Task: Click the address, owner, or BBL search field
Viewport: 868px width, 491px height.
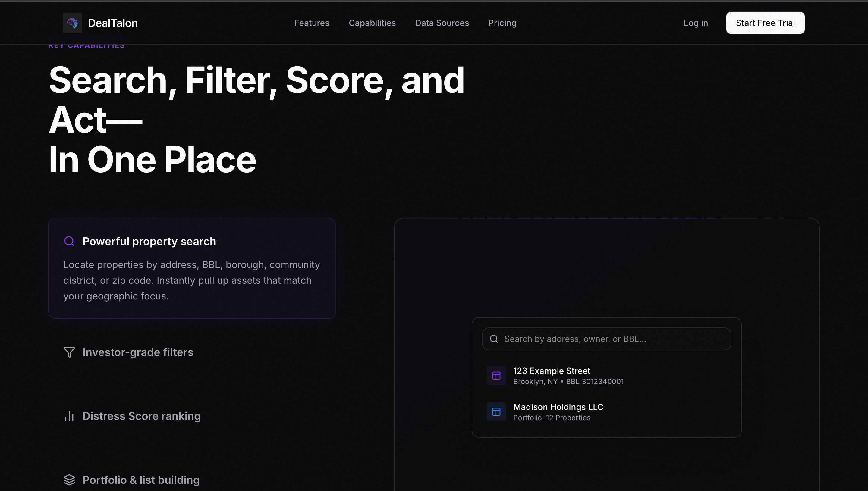Action: tap(607, 339)
